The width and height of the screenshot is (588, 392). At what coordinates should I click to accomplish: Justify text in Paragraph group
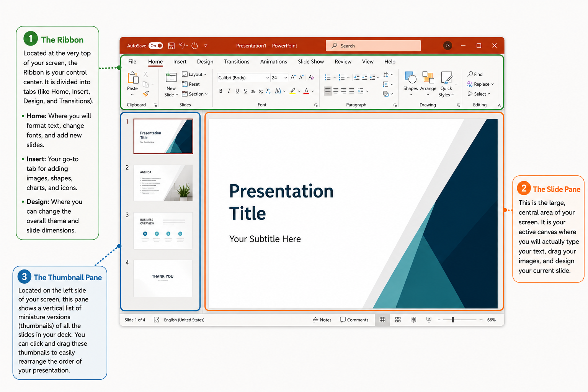click(x=351, y=91)
